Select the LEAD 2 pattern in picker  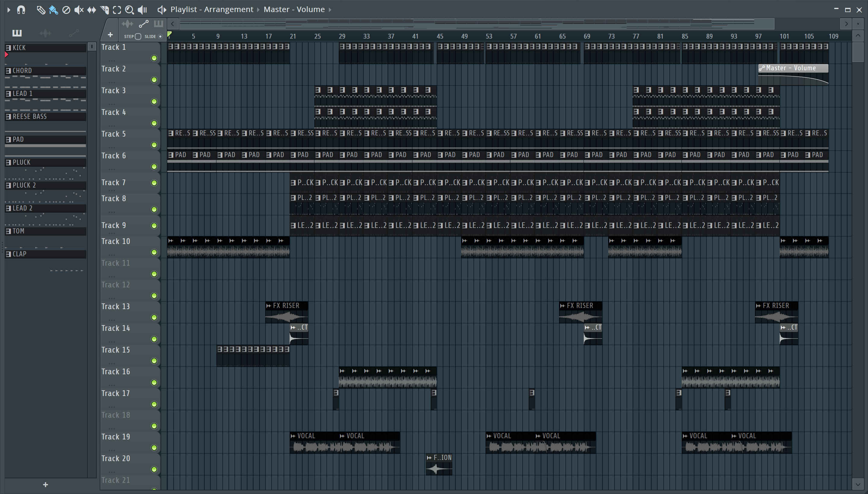[x=46, y=208]
